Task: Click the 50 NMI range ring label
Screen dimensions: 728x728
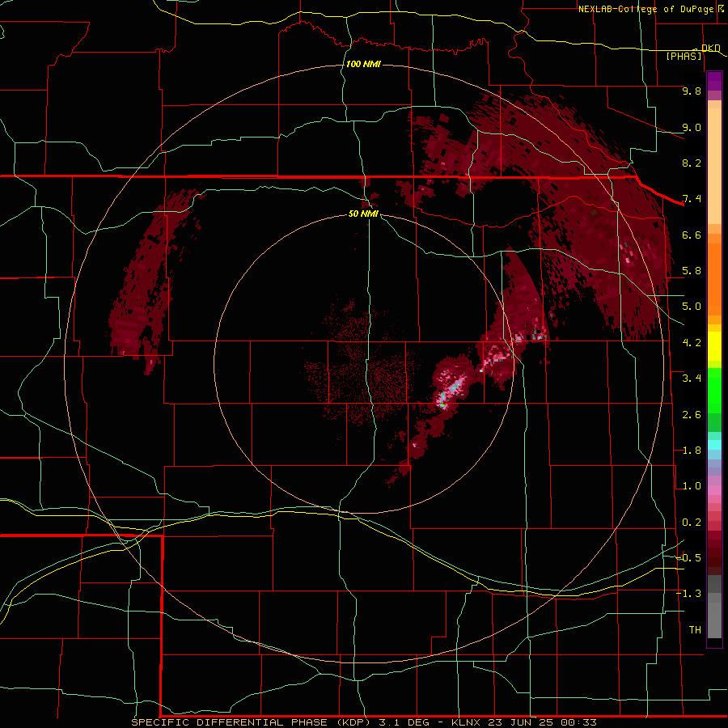Action: point(363,214)
